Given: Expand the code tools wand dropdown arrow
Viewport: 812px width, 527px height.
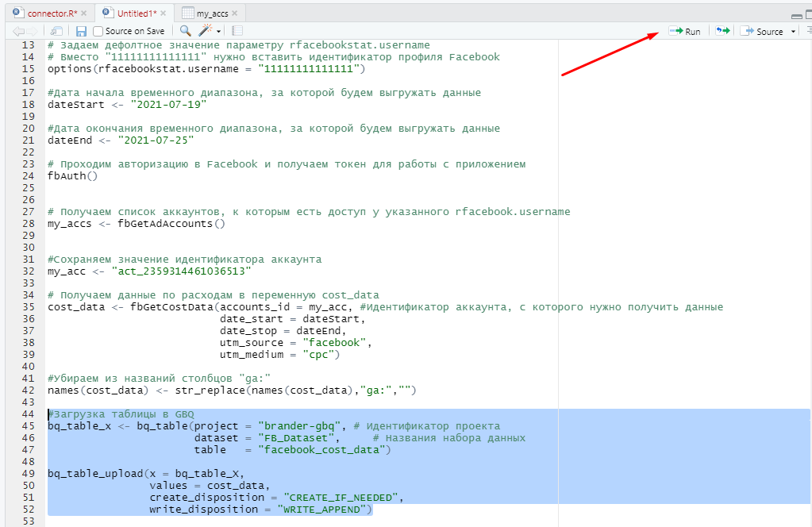Looking at the screenshot, I should coord(217,32).
